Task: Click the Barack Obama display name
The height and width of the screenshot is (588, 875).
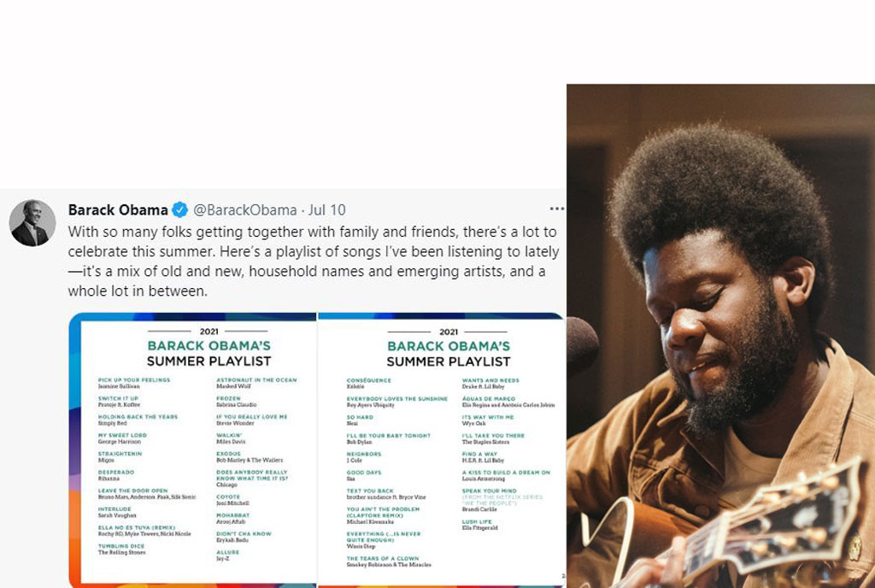Action: click(x=118, y=209)
